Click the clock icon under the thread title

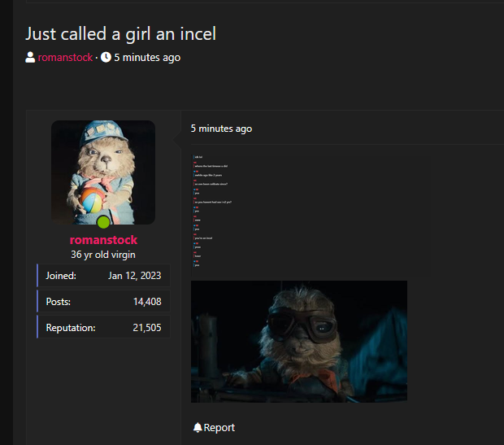[x=106, y=57]
